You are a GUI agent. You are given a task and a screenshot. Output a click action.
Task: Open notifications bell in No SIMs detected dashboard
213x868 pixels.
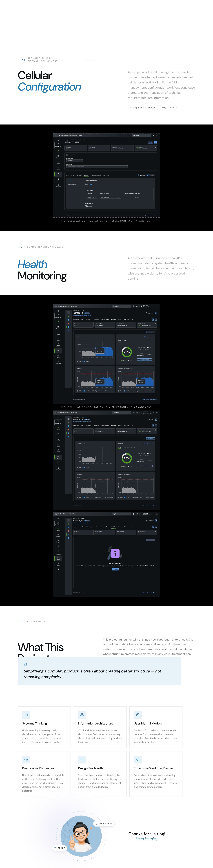coord(137,514)
